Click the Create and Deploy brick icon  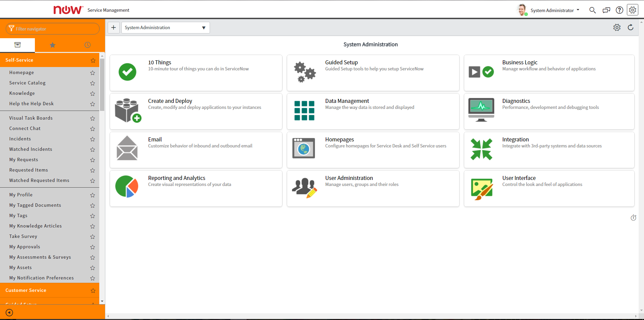(x=128, y=111)
